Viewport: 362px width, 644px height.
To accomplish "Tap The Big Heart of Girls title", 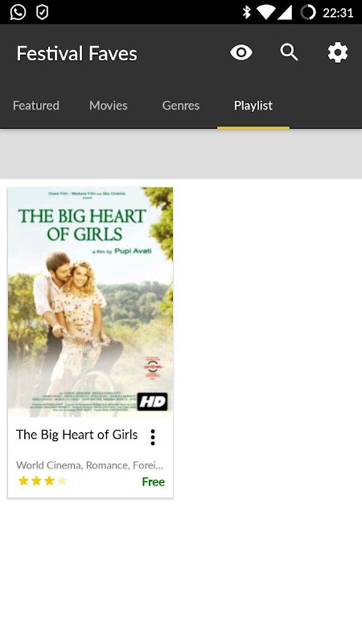I will 76,435.
